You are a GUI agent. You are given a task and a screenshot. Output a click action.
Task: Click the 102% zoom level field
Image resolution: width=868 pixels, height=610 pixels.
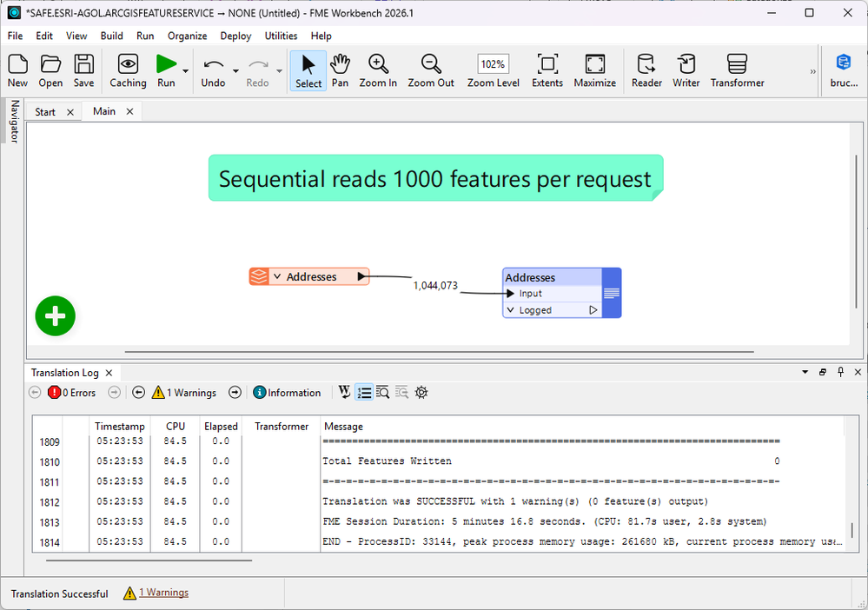pyautogui.click(x=493, y=64)
